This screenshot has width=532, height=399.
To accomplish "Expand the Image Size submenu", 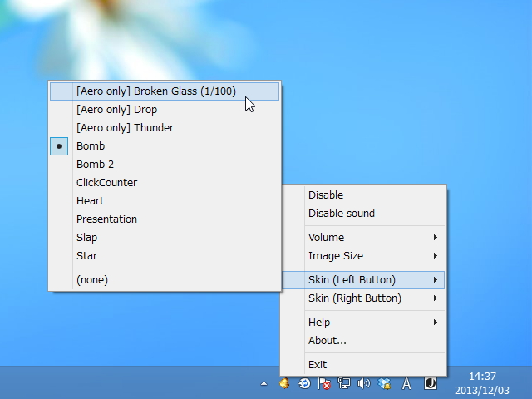I will coord(363,256).
